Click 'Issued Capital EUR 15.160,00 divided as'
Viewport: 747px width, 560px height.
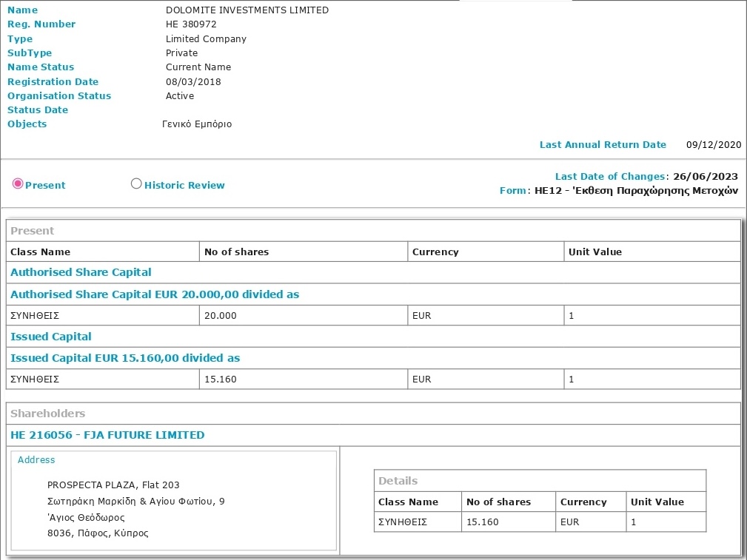pyautogui.click(x=125, y=358)
